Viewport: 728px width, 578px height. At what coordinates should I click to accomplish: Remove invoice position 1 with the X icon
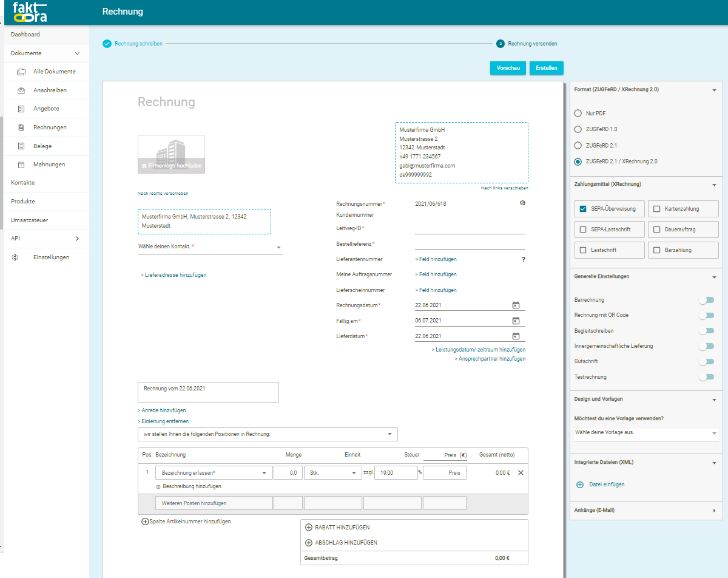tap(520, 472)
